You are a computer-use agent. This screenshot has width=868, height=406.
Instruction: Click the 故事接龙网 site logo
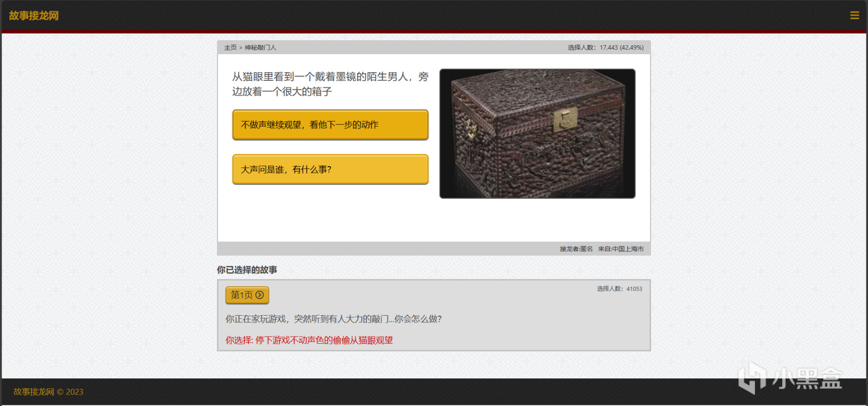click(x=34, y=16)
